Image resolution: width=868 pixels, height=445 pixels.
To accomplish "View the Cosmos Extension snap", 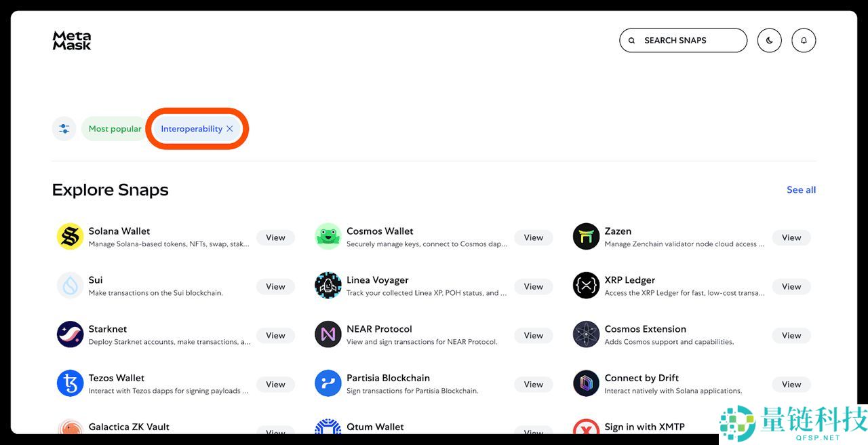I will (791, 335).
